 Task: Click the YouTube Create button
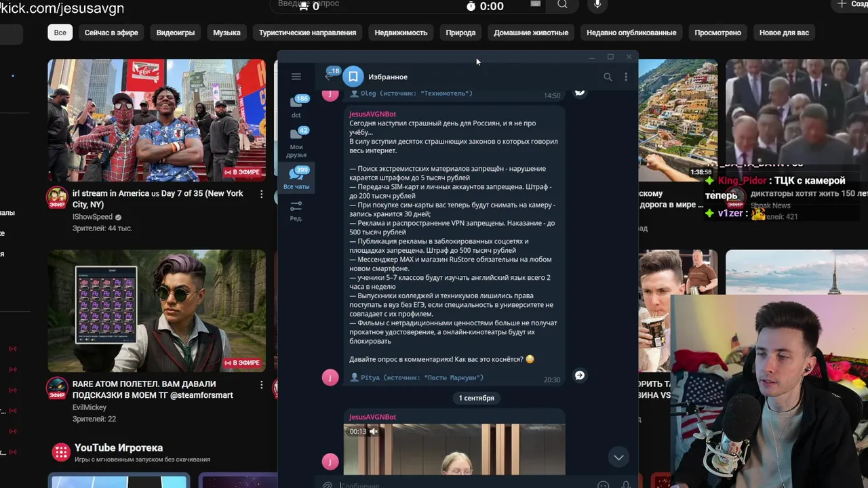click(x=850, y=5)
